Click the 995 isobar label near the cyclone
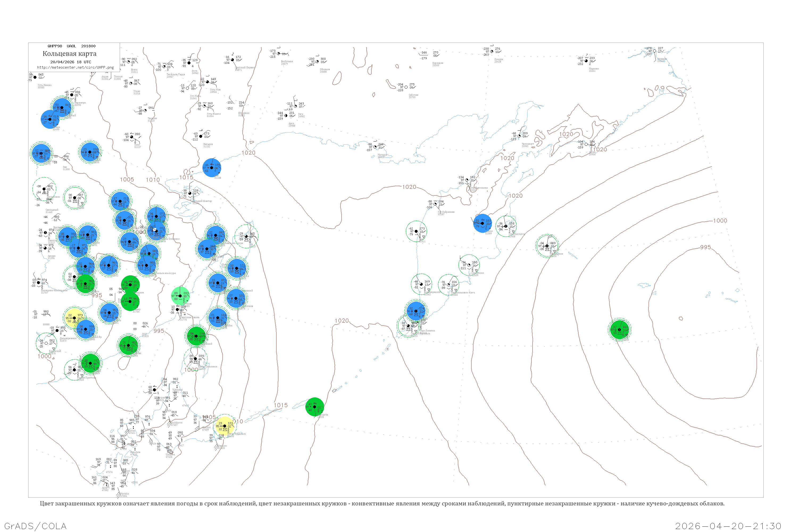Viewport: 798px width, 532px height. pos(705,247)
